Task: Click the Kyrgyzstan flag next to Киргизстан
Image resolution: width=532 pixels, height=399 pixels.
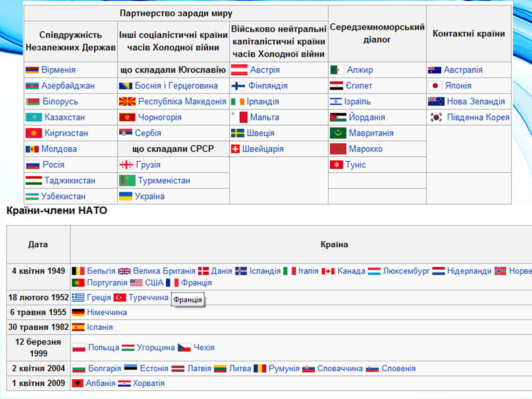Action: pyautogui.click(x=34, y=133)
